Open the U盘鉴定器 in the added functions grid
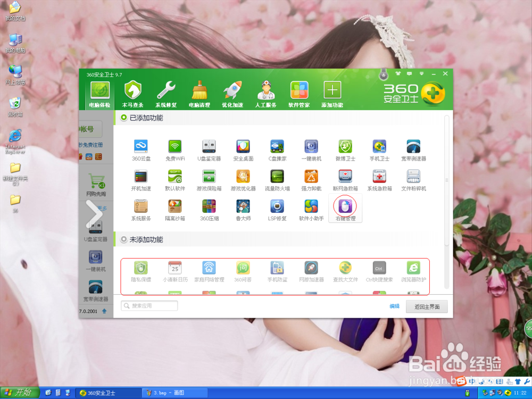The width and height of the screenshot is (532, 399). [x=209, y=151]
